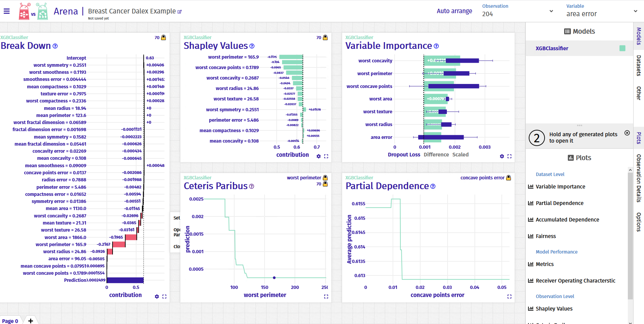This screenshot has height=324, width=644.
Task: Add a new page with plus button
Action: point(31,321)
